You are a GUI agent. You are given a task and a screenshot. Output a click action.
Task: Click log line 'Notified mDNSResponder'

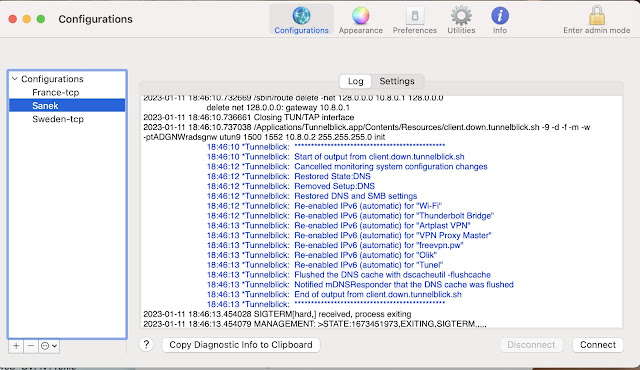(360, 284)
